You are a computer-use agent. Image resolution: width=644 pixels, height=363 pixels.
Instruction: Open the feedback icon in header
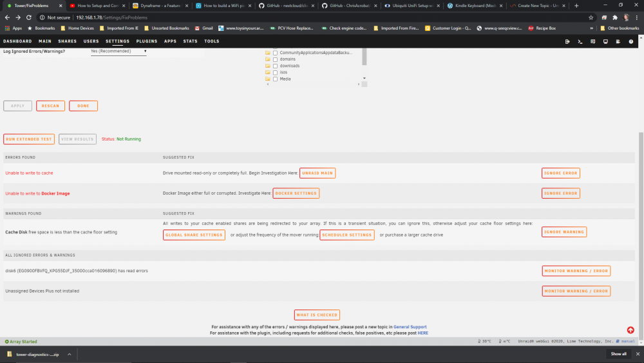click(592, 41)
